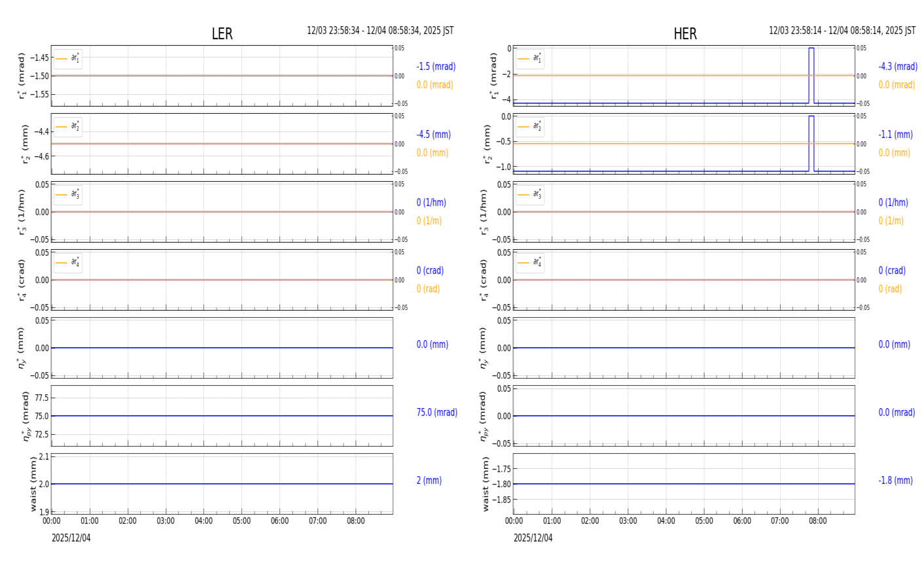This screenshot has height=565, width=924.
Task: Click the LER waist (mm) axis label
Action: 33,484
